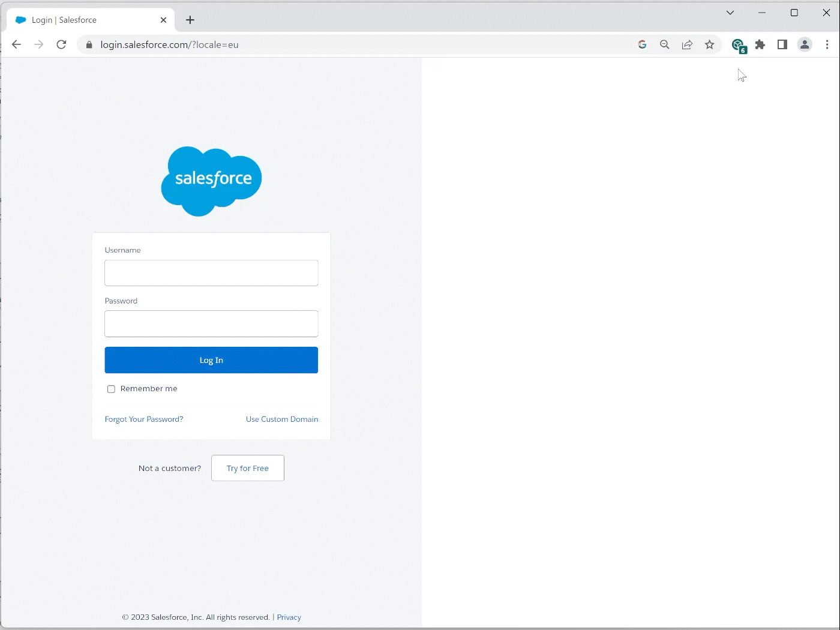Reload the Salesforce login page
Screen dimensions: 840x630
(61, 44)
